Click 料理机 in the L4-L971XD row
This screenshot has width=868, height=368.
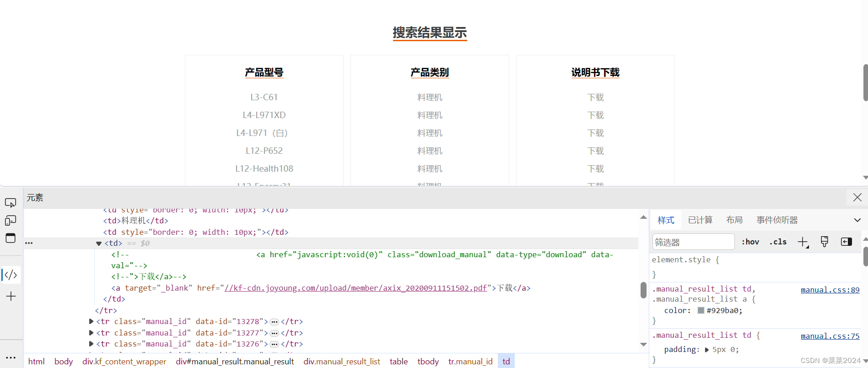(x=430, y=115)
